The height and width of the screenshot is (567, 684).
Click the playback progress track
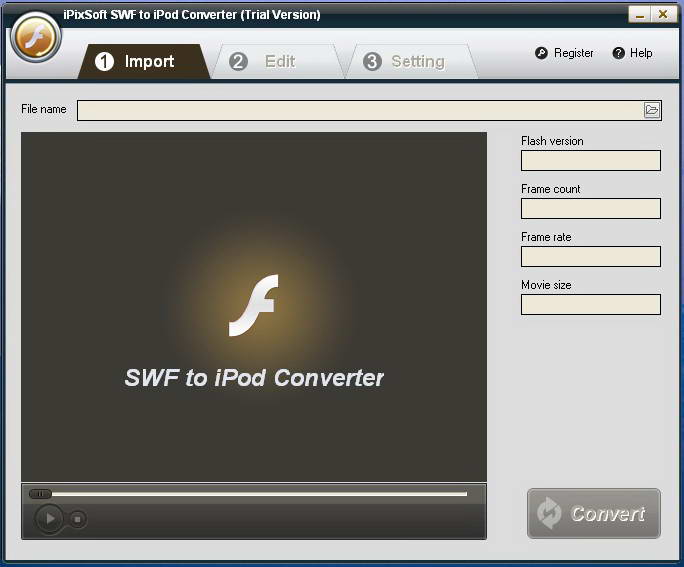259,494
